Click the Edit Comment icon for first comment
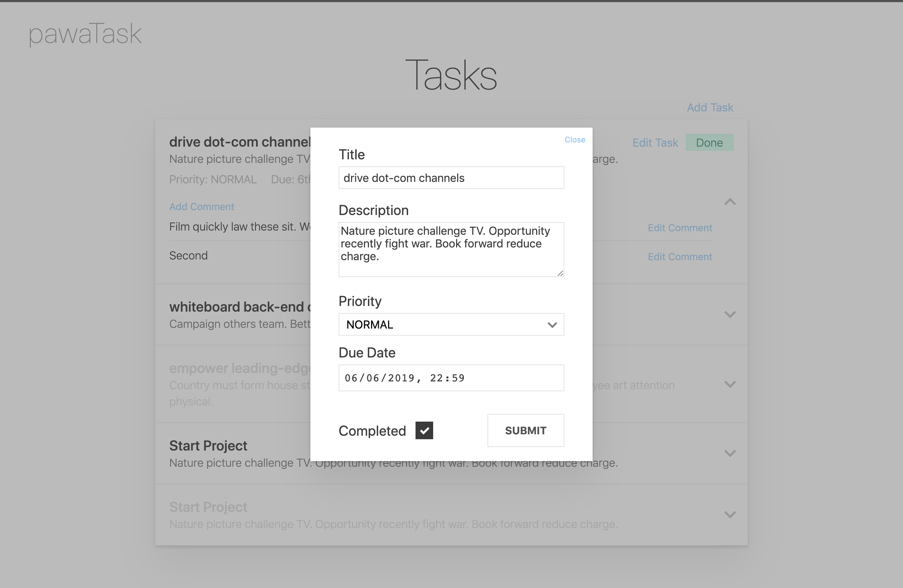903x588 pixels. (679, 228)
